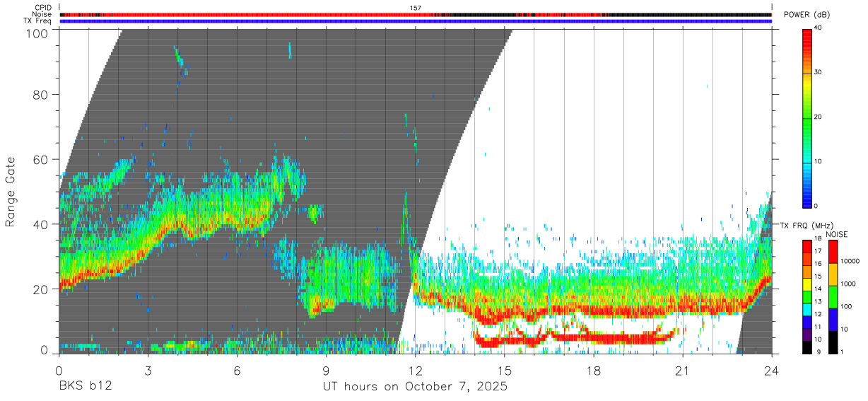The width and height of the screenshot is (868, 401).
Task: Click the Noise row label at top left
Action: pyautogui.click(x=41, y=14)
